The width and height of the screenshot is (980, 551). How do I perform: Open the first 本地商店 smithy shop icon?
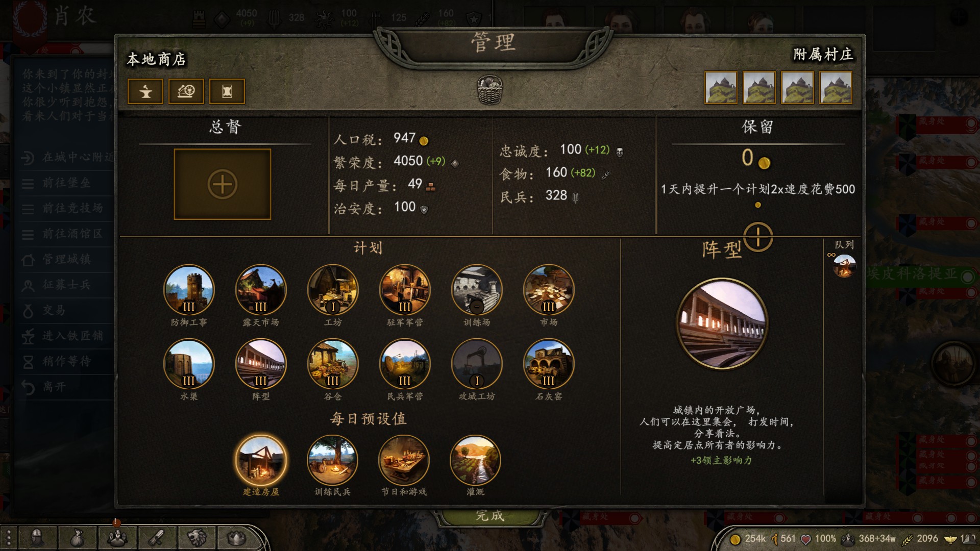[x=145, y=91]
